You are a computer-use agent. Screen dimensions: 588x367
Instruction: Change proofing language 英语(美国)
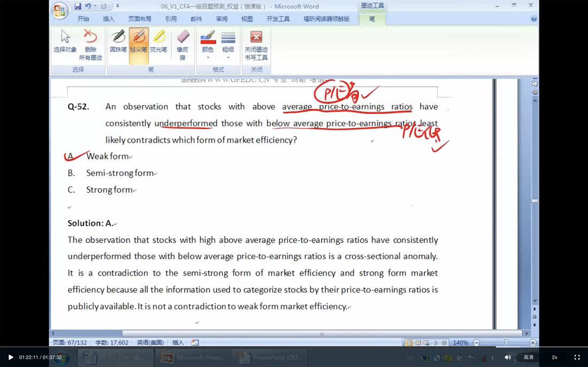tap(150, 342)
